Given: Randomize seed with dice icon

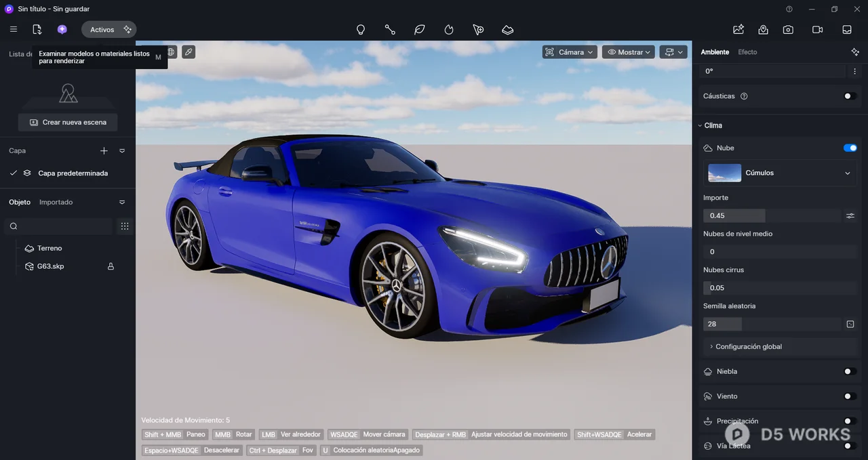Looking at the screenshot, I should coord(850,324).
